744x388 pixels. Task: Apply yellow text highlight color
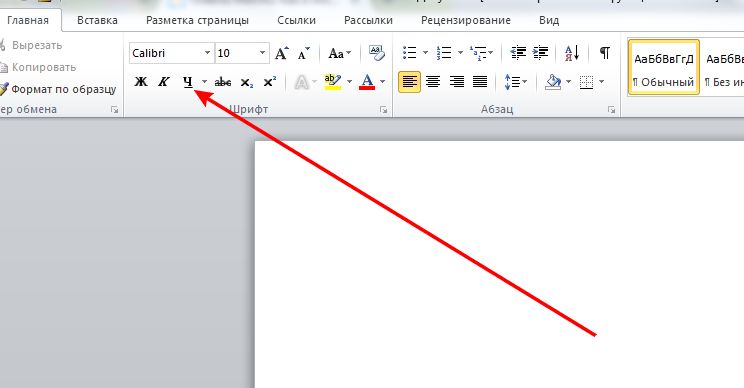(x=333, y=82)
